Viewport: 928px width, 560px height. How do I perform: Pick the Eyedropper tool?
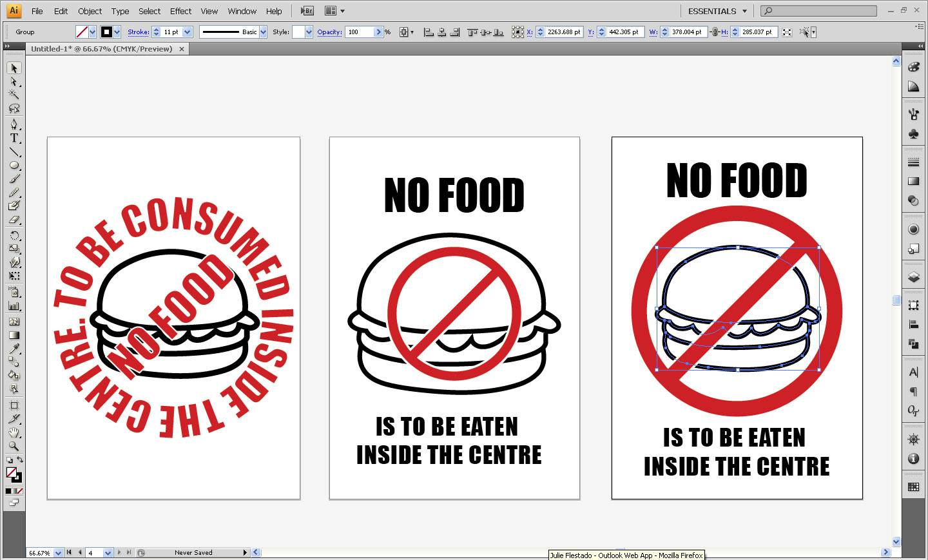tap(14, 348)
